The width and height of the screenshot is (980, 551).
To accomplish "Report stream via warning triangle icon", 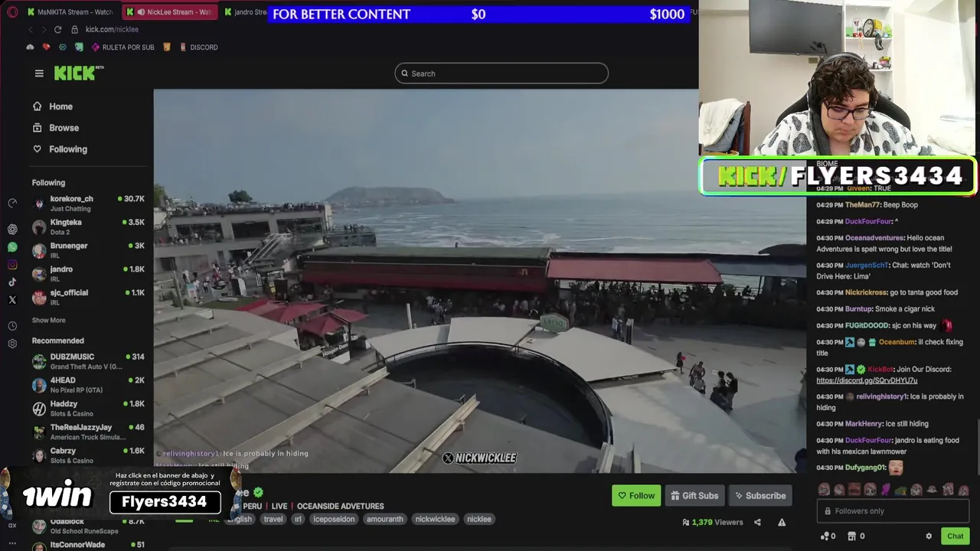I will (782, 522).
